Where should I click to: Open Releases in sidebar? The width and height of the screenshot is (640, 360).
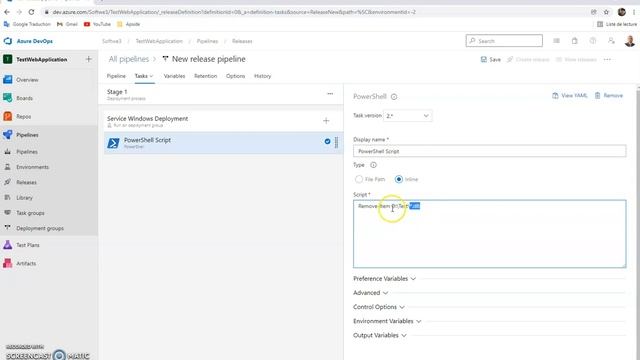[26, 182]
